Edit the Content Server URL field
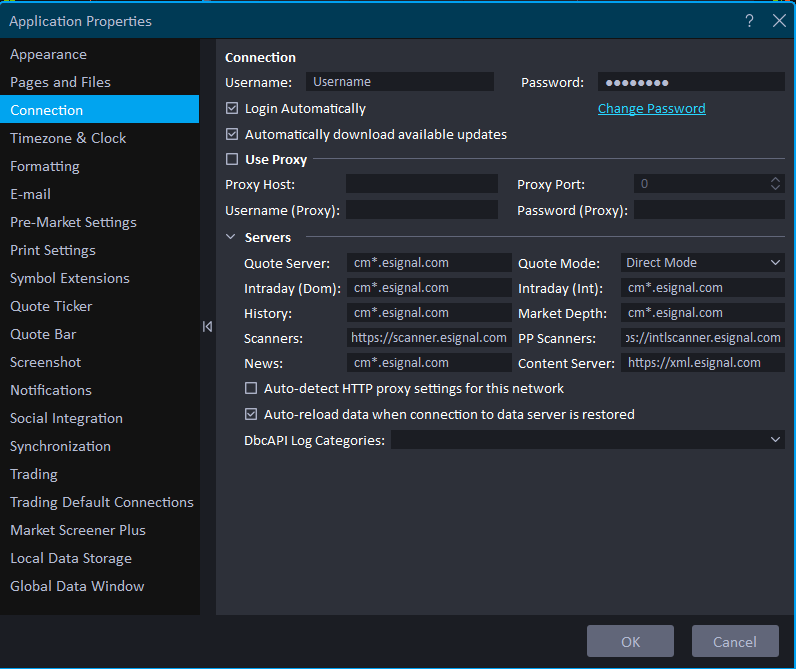The height and width of the screenshot is (669, 796). 703,362
